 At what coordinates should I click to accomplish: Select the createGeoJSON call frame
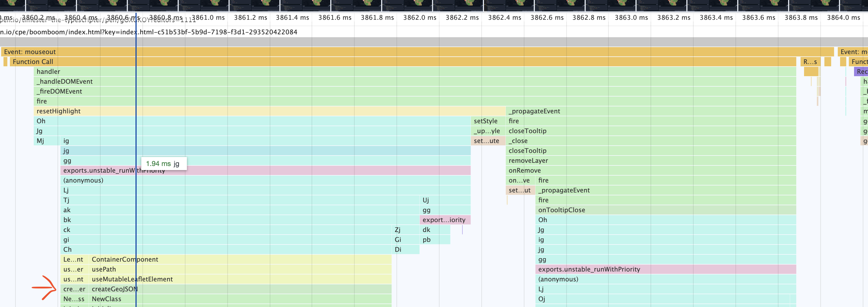pos(240,289)
